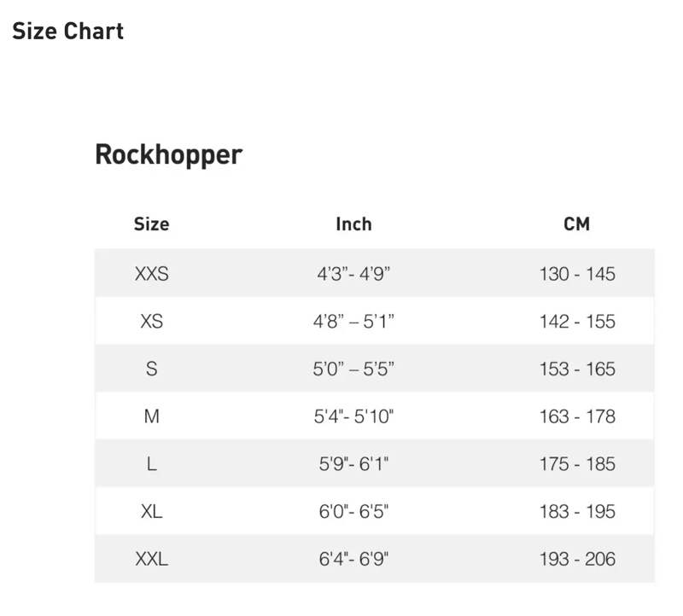
Task: Click the 6'0"- 6'5" inch range
Action: click(x=353, y=512)
